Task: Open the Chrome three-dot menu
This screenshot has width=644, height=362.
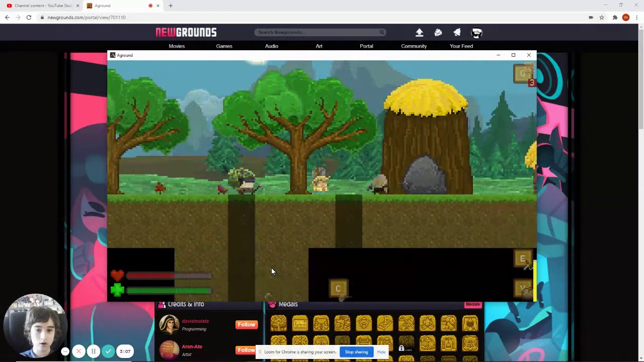Action: pos(636,17)
